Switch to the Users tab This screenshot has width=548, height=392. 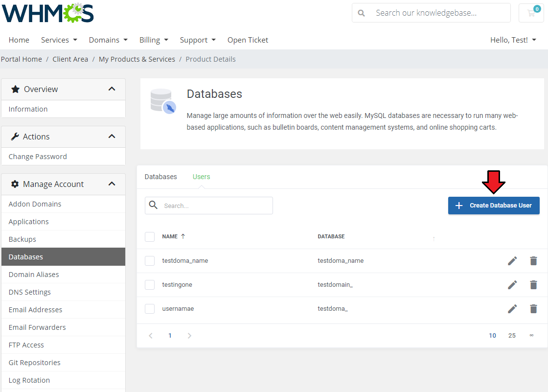click(x=201, y=177)
